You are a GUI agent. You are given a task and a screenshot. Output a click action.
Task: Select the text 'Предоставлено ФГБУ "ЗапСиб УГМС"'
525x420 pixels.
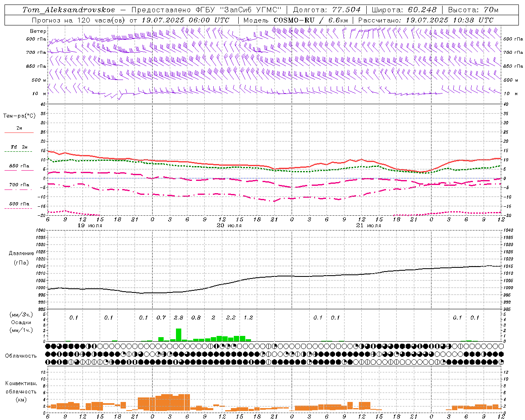[x=206, y=10]
